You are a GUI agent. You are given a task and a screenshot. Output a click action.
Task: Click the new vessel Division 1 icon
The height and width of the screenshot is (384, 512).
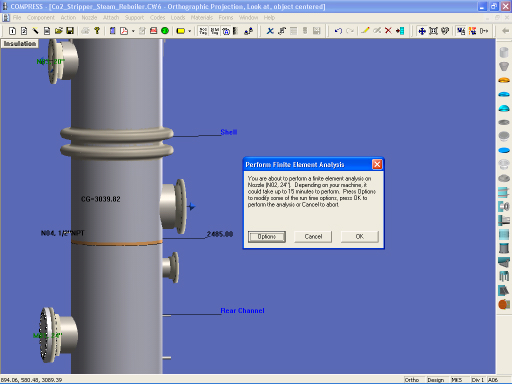coord(12,31)
